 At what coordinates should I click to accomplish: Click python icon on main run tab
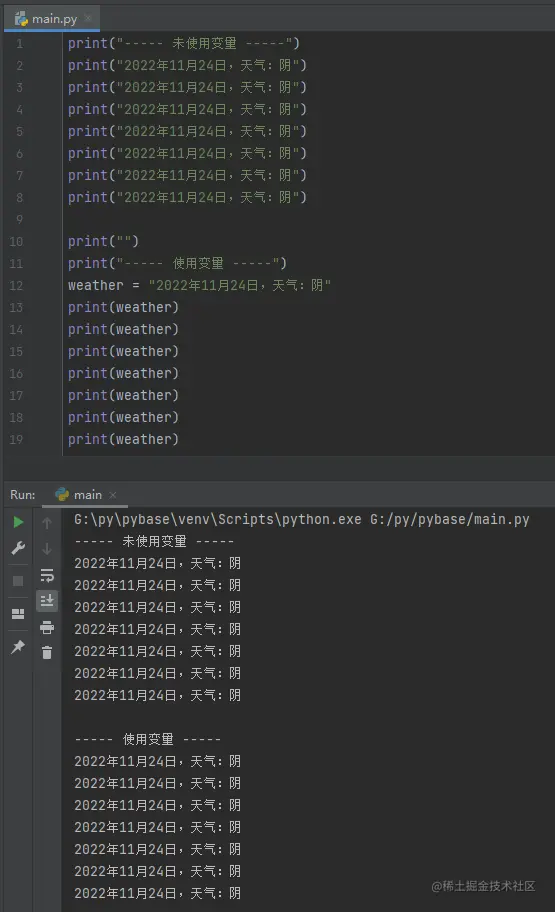coord(62,494)
